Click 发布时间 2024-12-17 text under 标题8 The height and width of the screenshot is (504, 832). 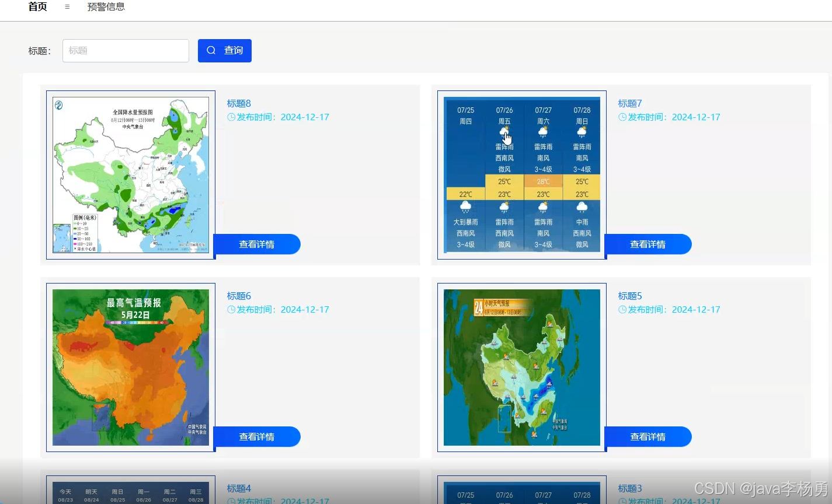283,117
